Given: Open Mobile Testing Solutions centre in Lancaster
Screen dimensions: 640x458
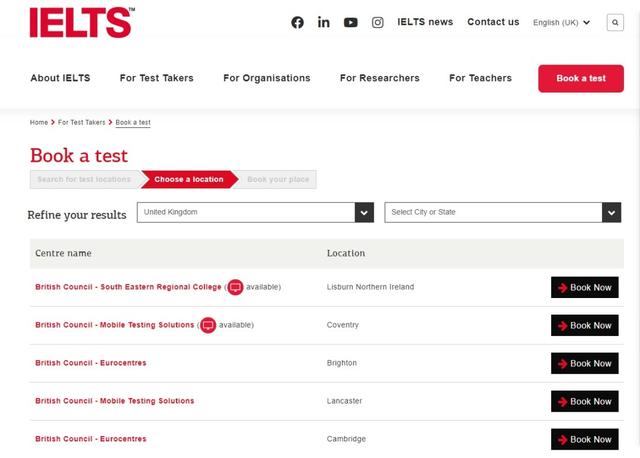Looking at the screenshot, I should (x=115, y=401).
